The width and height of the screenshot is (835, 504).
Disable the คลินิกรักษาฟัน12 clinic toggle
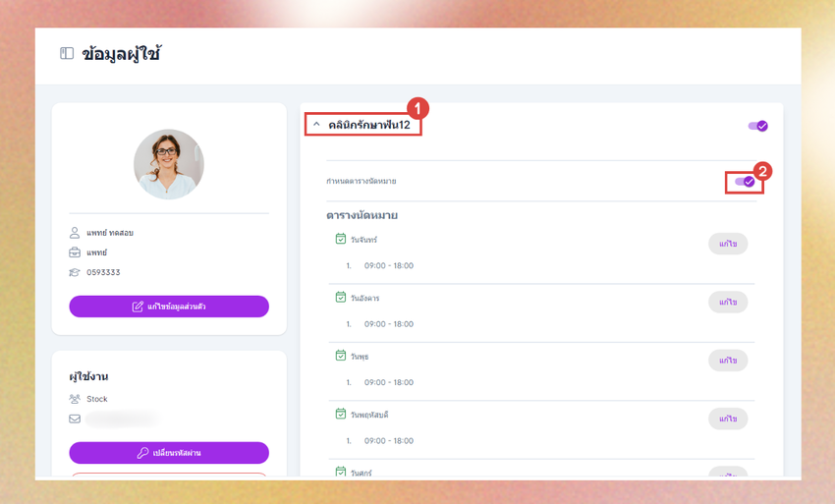(x=757, y=126)
